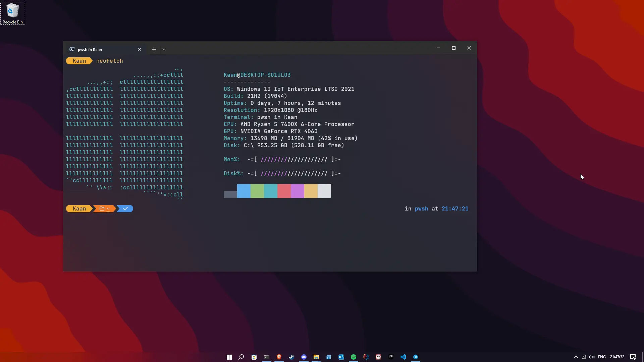Launch IntelliJ IDEA from taskbar
Screen dimensions: 644x362
tap(366, 357)
